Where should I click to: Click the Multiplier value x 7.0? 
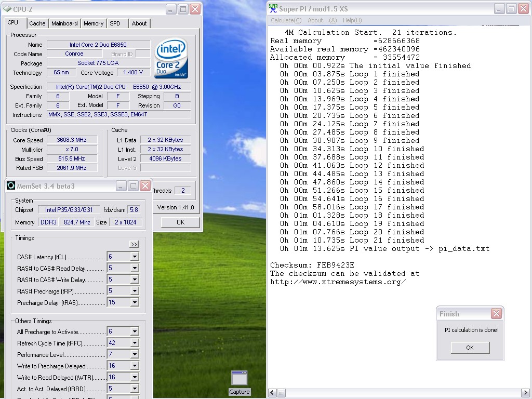click(x=72, y=149)
